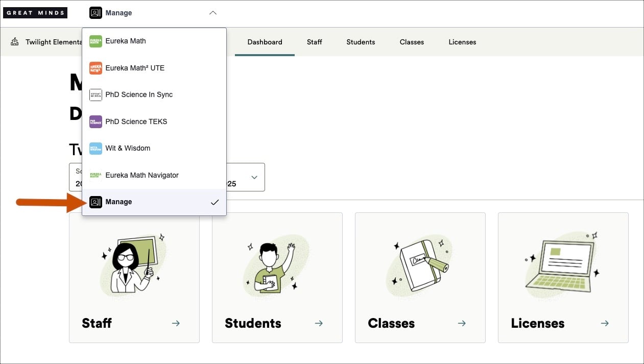Click the Manage icon in the header
The image size is (644, 364).
96,13
